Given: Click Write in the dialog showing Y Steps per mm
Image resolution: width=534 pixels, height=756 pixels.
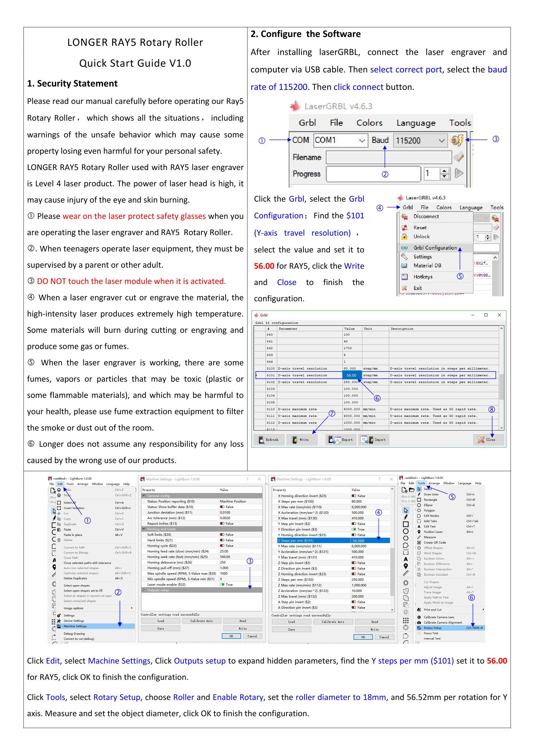Looking at the screenshot, I should (x=374, y=629).
